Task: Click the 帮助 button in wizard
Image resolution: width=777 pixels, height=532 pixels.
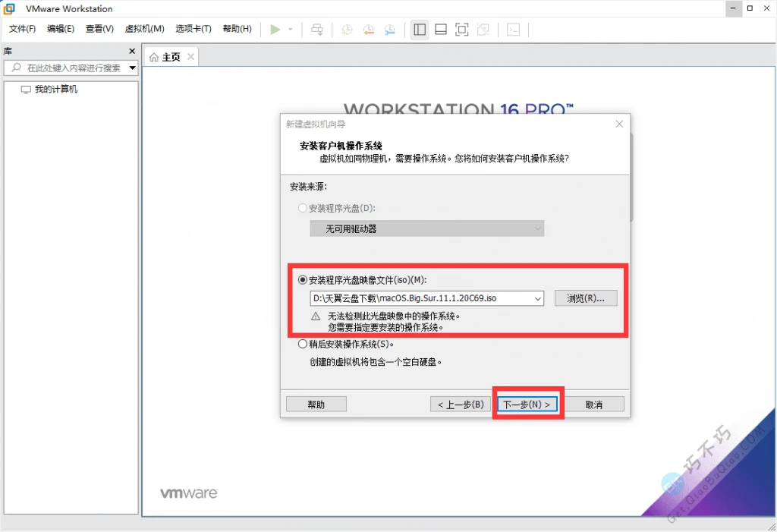Action: [x=316, y=405]
